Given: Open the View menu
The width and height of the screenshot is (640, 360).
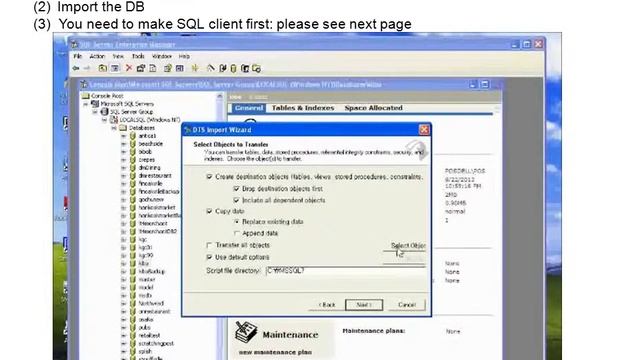Looking at the screenshot, I should 118,56.
